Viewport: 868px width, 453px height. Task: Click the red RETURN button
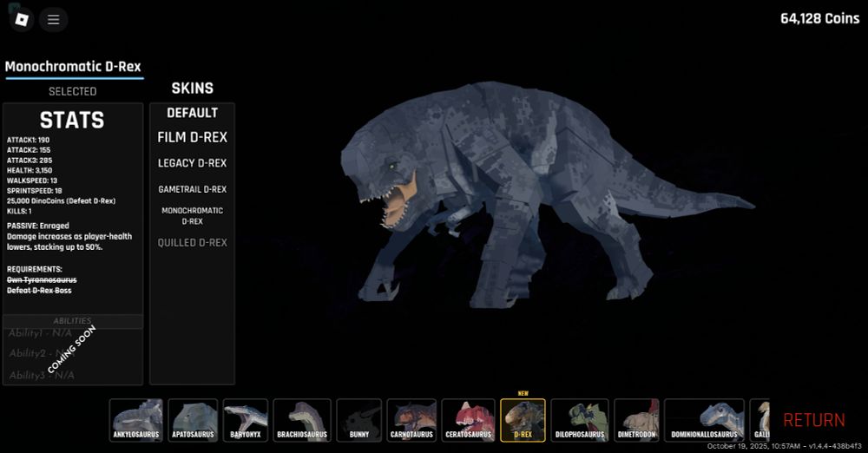[814, 420]
